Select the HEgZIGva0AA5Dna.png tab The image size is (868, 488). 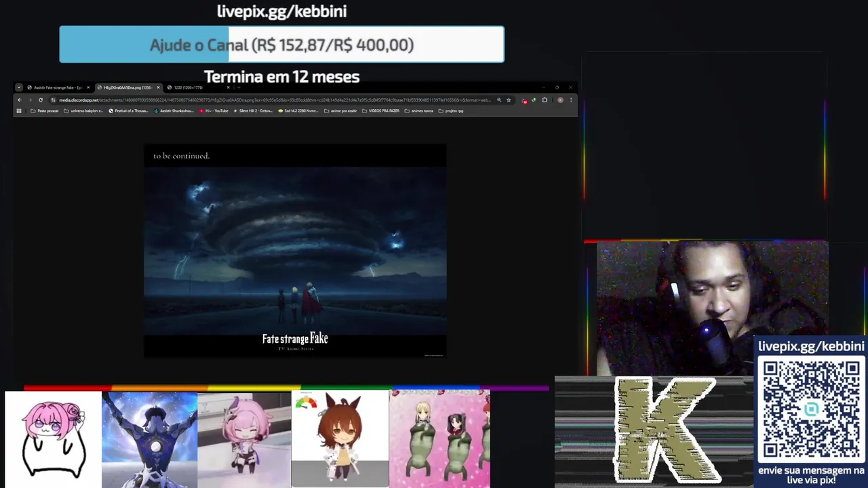pyautogui.click(x=129, y=87)
